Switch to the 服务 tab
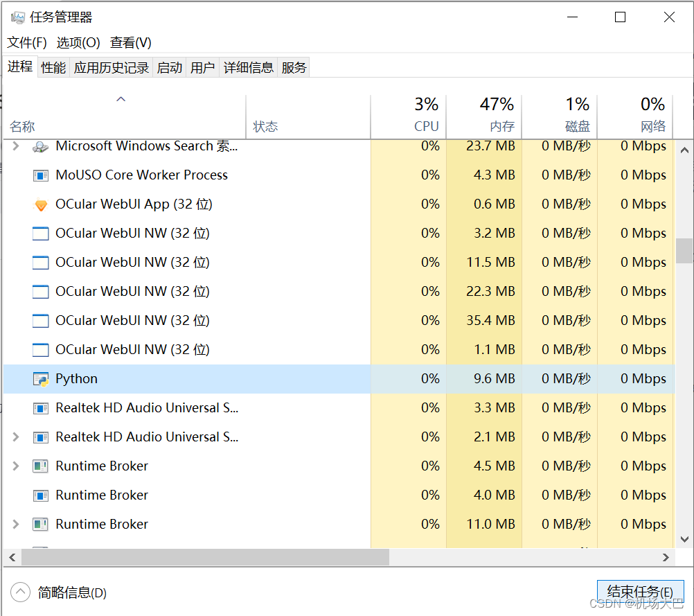This screenshot has width=694, height=616. [x=294, y=68]
